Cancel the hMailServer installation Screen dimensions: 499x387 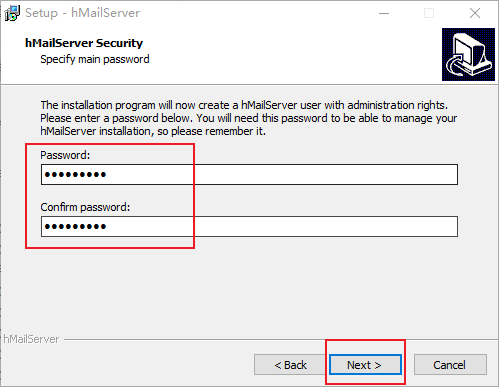pyautogui.click(x=450, y=365)
